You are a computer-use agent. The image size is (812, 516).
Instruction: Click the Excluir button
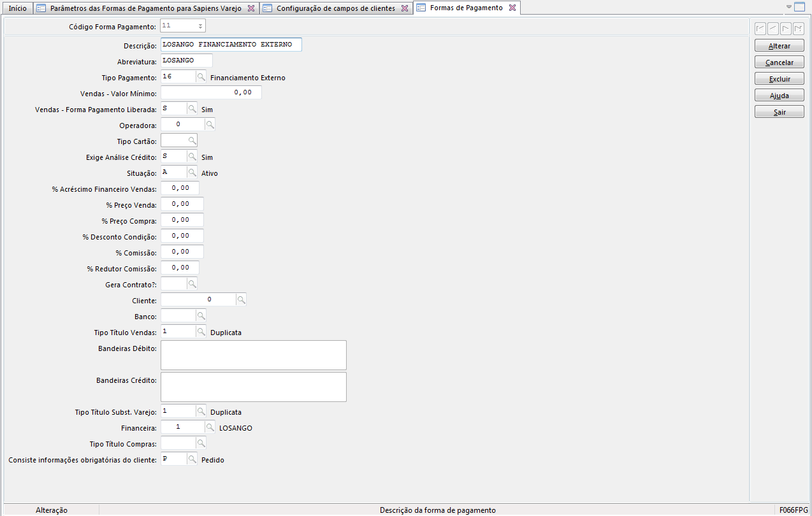(779, 79)
